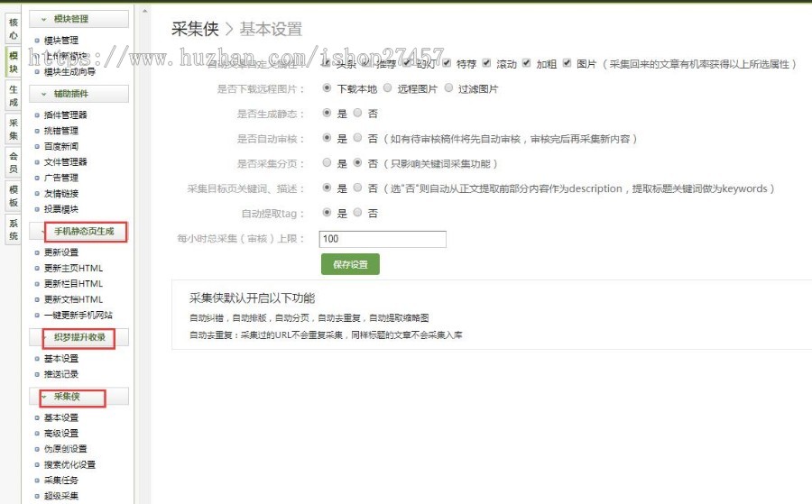The width and height of the screenshot is (812, 504).
Task: Toggle the 手机静态页生成 section header
Action: pyautogui.click(x=78, y=232)
